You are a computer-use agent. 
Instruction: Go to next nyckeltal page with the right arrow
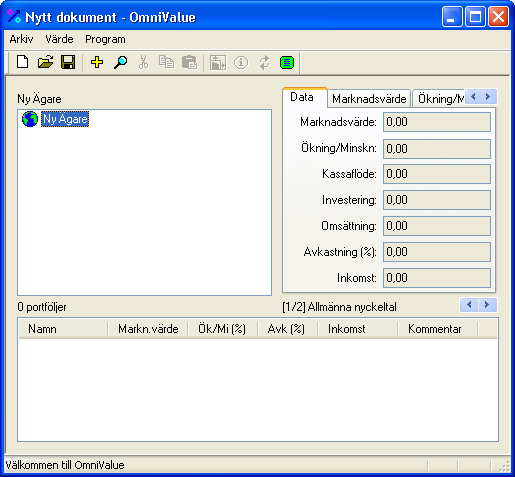pos(487,305)
